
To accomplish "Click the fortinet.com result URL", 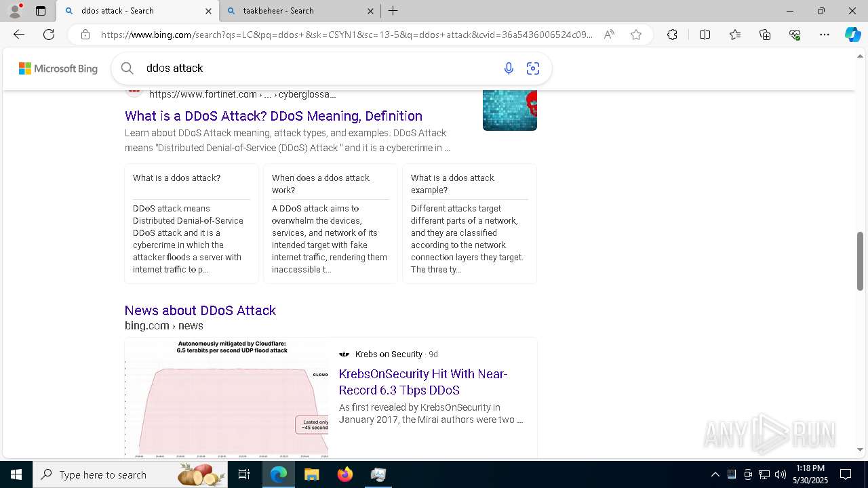I will pyautogui.click(x=242, y=94).
